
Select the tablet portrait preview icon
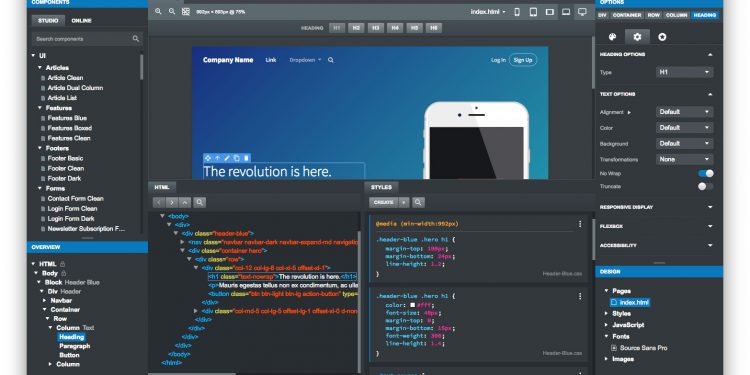coord(533,12)
